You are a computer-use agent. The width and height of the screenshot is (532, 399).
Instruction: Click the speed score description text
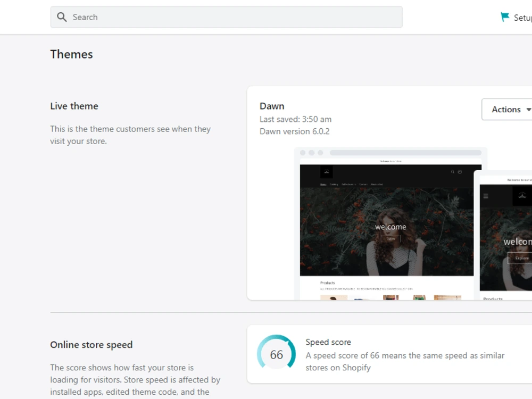(405, 362)
